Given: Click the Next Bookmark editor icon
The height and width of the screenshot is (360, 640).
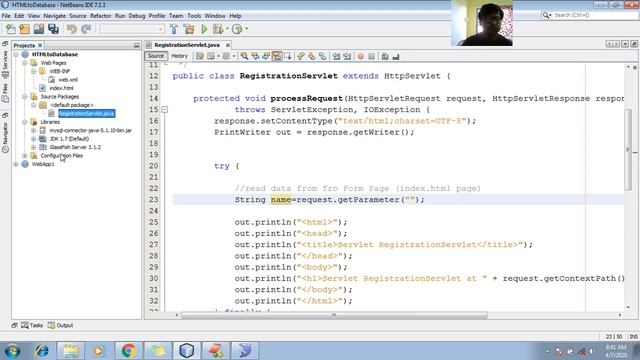Looking at the screenshot, I should click(x=312, y=56).
